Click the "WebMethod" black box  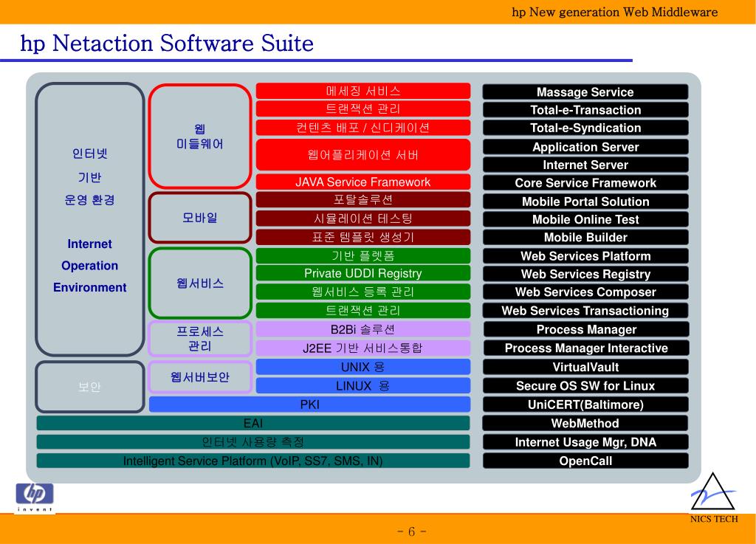tap(585, 423)
